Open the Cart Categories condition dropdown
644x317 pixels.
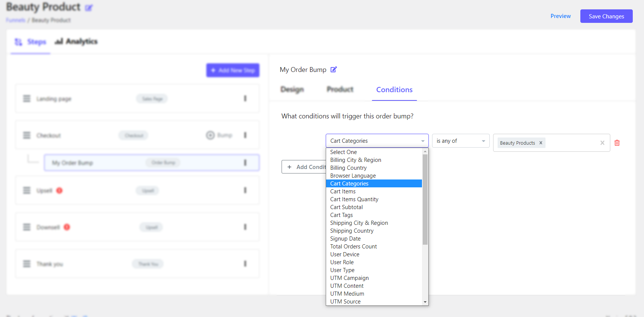tap(377, 141)
